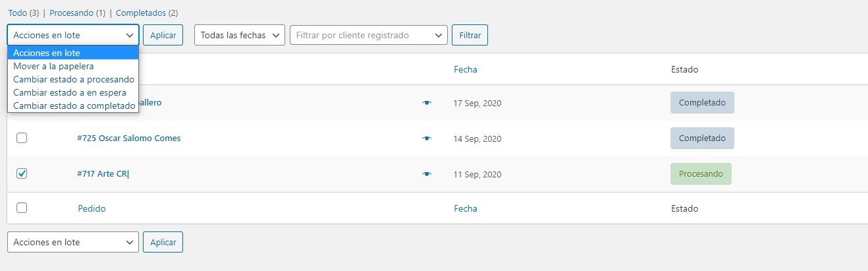This screenshot has height=271, width=868.
Task: Preview order #717 Arte CR via eye icon
Action: click(427, 174)
